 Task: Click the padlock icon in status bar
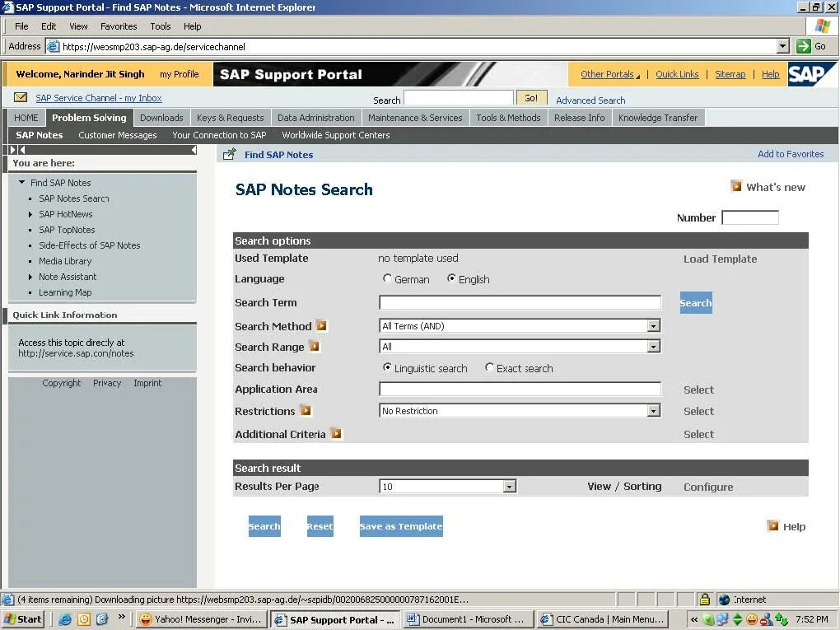point(705,599)
